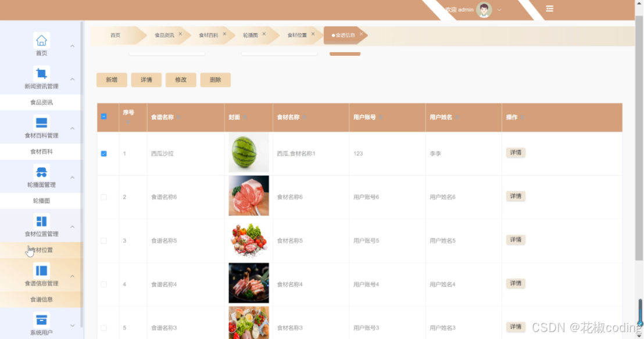
Task: Click the 删除 button
Action: [x=215, y=80]
